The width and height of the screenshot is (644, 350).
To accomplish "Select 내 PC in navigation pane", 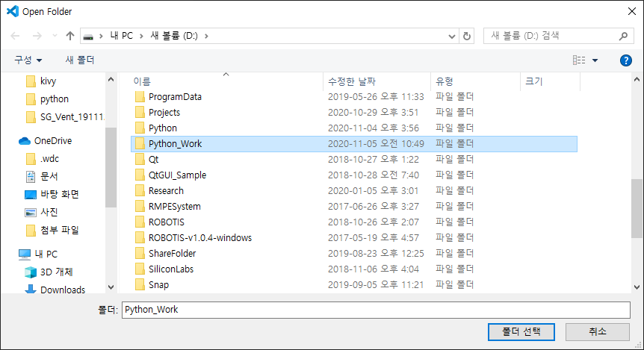I will click(x=46, y=254).
